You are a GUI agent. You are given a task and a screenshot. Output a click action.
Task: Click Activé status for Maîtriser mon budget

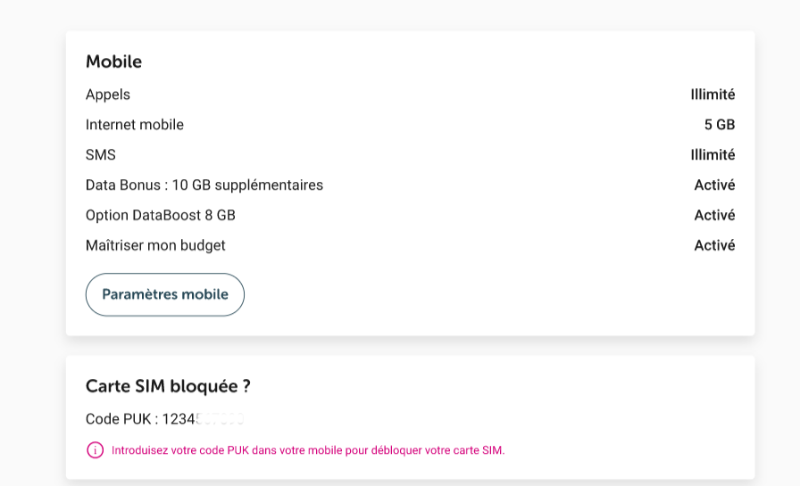point(714,245)
